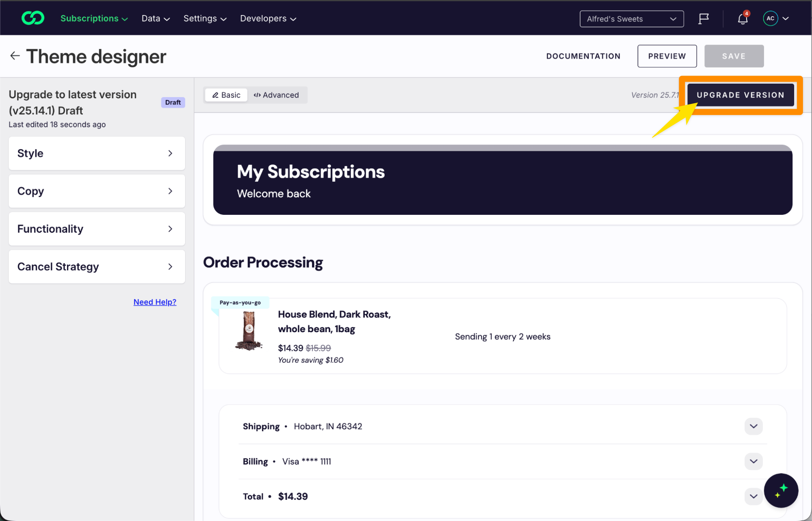Image resolution: width=812 pixels, height=521 pixels.
Task: Click the coffee bag product image
Action: (249, 331)
